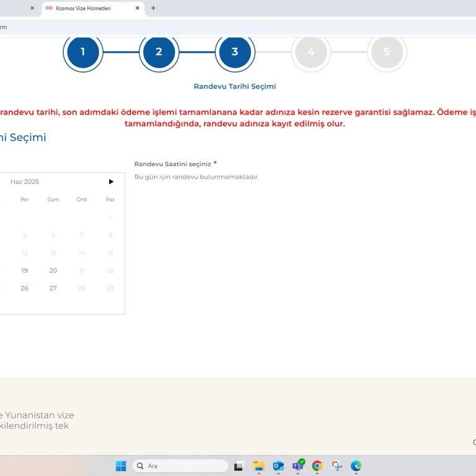Open a new browser tab
The width and height of the screenshot is (476, 476).
[x=153, y=8]
